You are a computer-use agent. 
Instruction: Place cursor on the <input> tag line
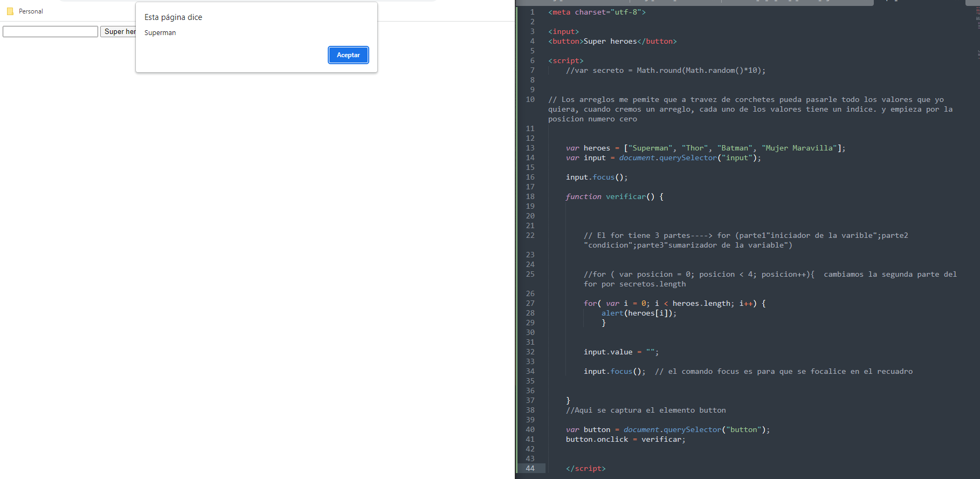(563, 31)
